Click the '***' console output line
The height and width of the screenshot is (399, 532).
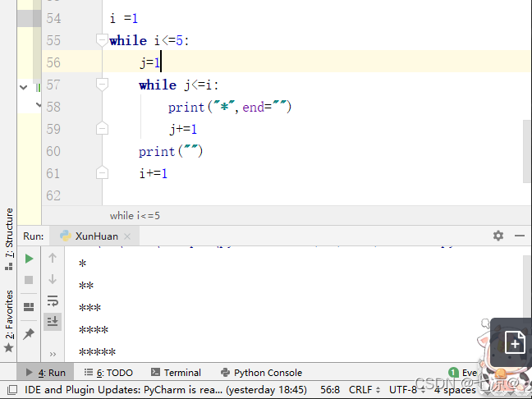89,308
